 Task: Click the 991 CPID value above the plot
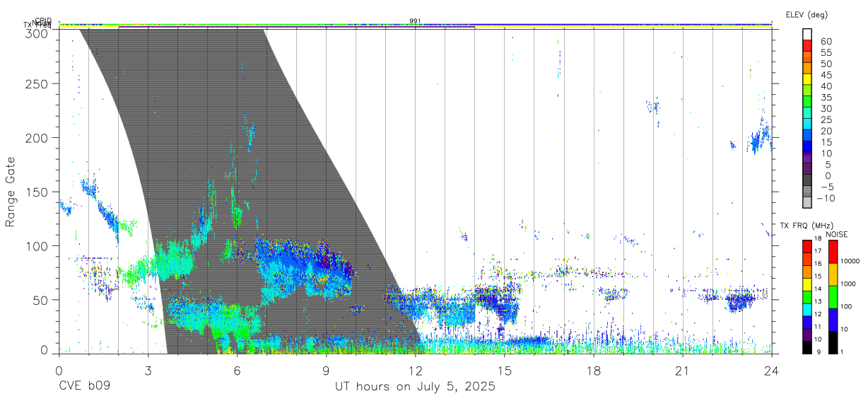[x=415, y=21]
